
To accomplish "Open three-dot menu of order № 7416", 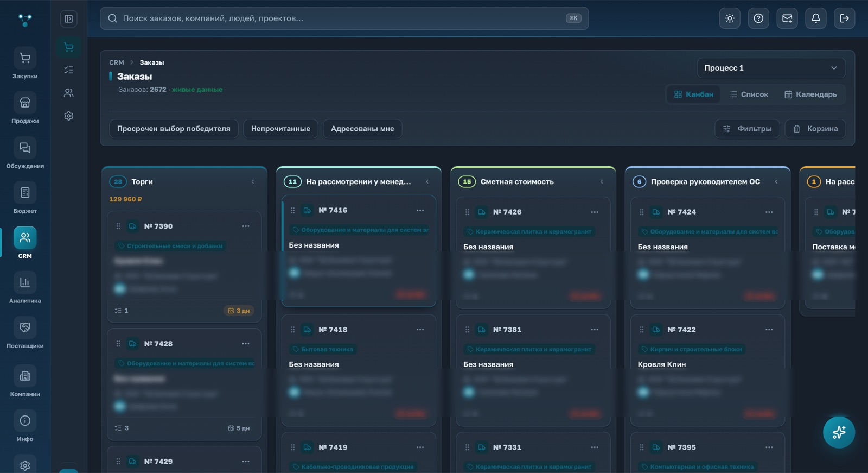I will [420, 210].
